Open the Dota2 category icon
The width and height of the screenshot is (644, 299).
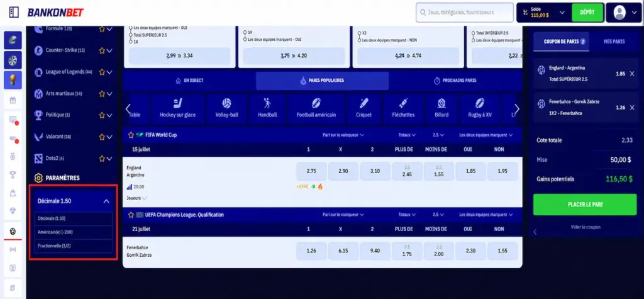click(x=38, y=158)
